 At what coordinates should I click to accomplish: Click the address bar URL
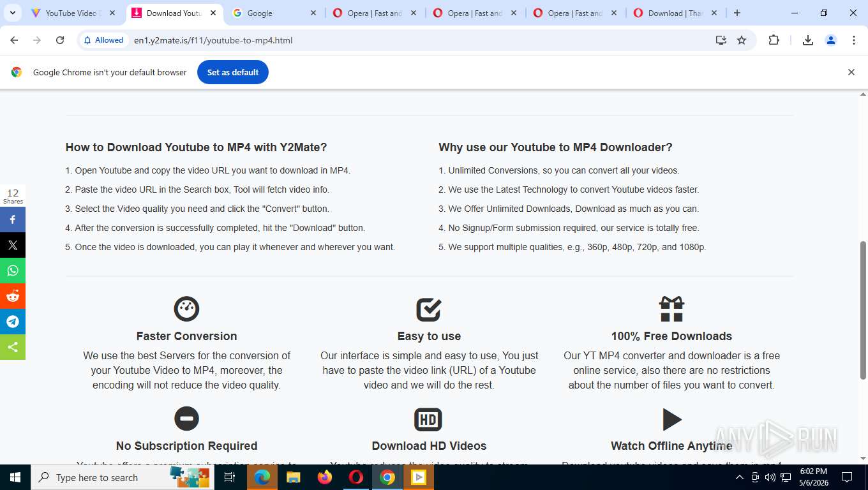click(213, 40)
